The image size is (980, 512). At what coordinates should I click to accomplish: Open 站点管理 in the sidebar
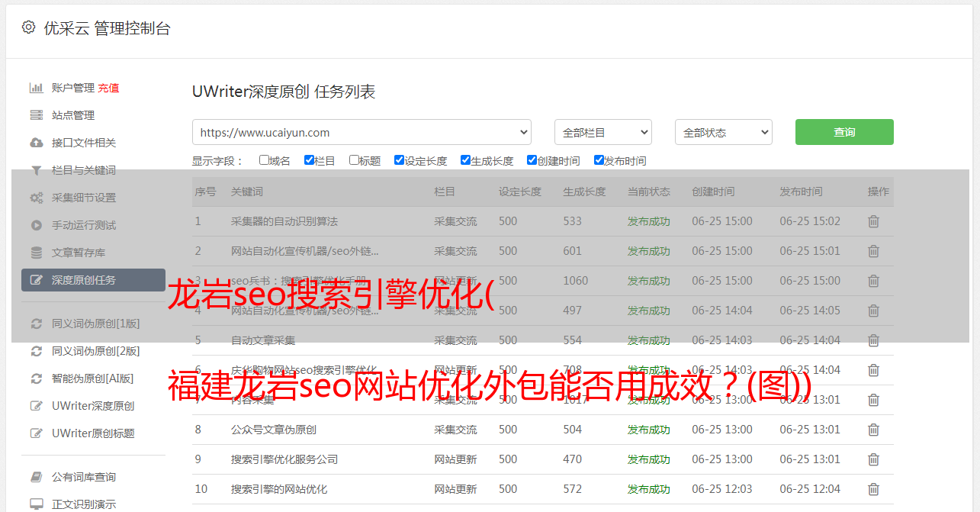point(73,115)
